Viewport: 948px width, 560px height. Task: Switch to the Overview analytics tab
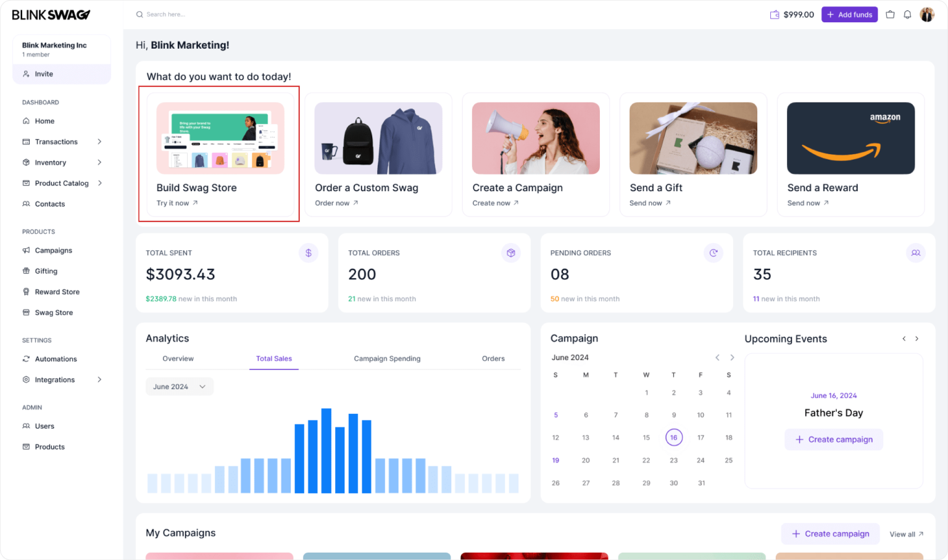(178, 358)
